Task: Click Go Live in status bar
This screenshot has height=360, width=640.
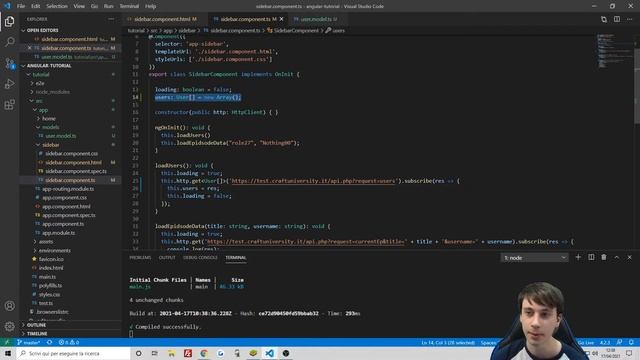Action: (x=585, y=342)
